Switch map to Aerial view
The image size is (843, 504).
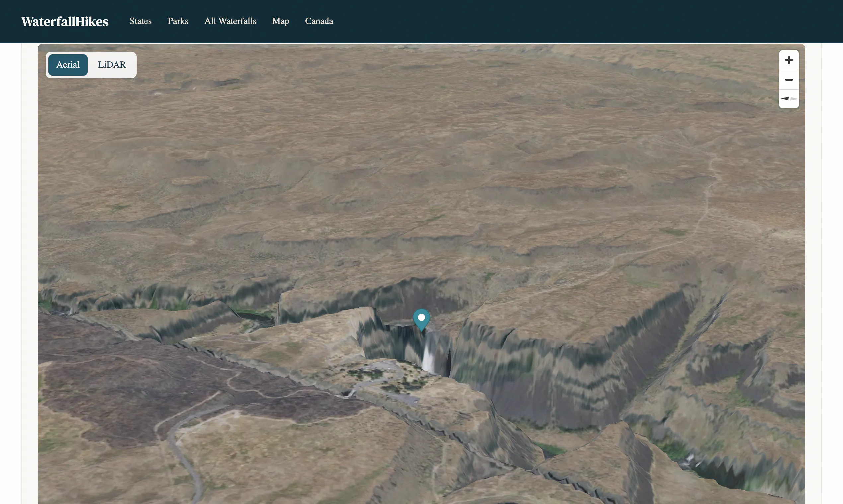68,65
